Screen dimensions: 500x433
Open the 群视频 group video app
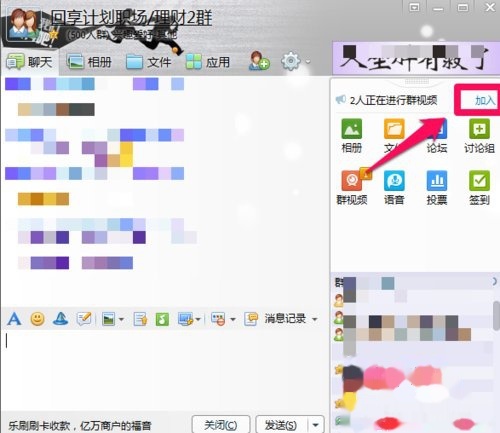click(x=352, y=187)
